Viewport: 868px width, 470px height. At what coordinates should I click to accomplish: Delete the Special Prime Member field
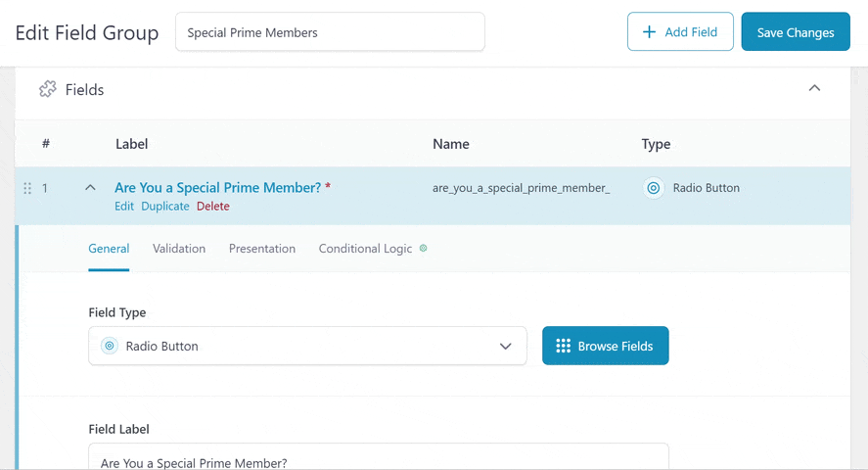[213, 207]
